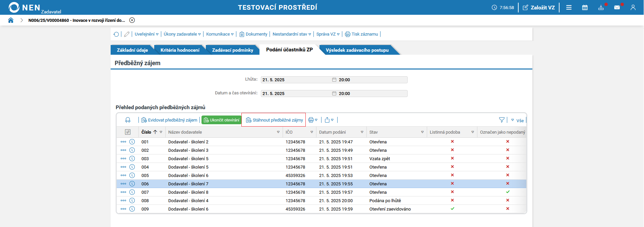The height and width of the screenshot is (227, 644).
Task: Switch to the Zadávací podmínky tab
Action: [233, 50]
